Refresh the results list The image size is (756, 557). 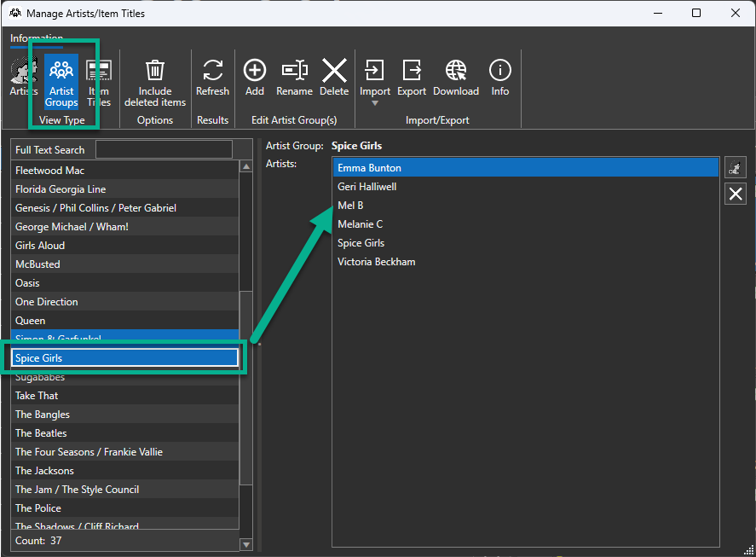pos(212,78)
